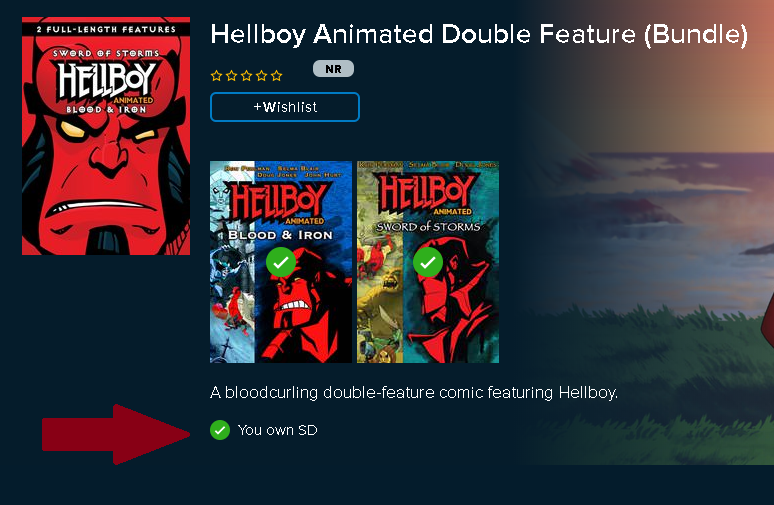Click green check beside You own SD
The height and width of the screenshot is (505, 774).
220,430
